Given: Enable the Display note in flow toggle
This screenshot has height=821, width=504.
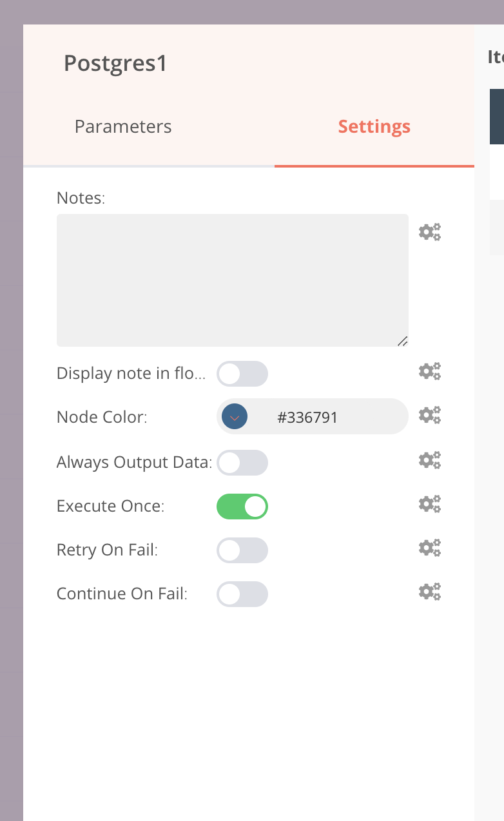Looking at the screenshot, I should pyautogui.click(x=242, y=374).
